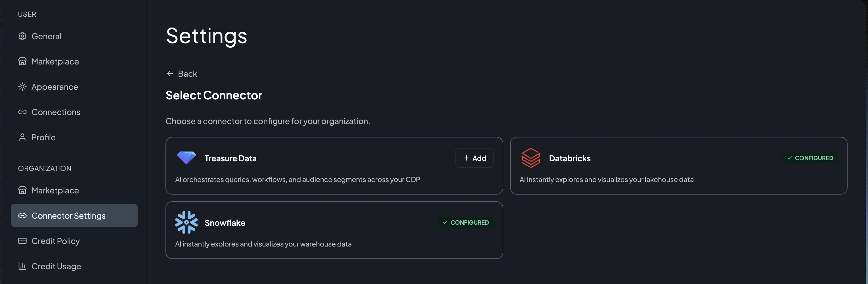Screen dimensions: 868x284
Task: Click the Credit Policy card icon
Action: pyautogui.click(x=22, y=241)
